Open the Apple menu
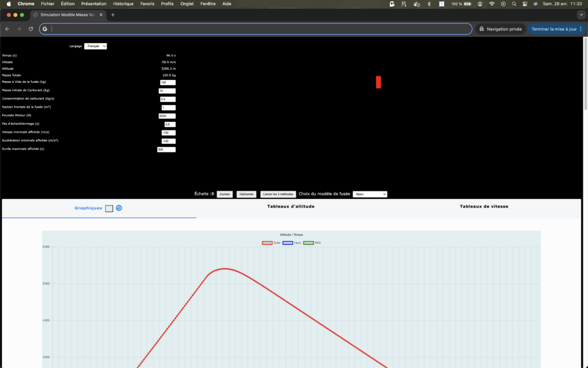This screenshot has width=588, height=368. [9, 4]
